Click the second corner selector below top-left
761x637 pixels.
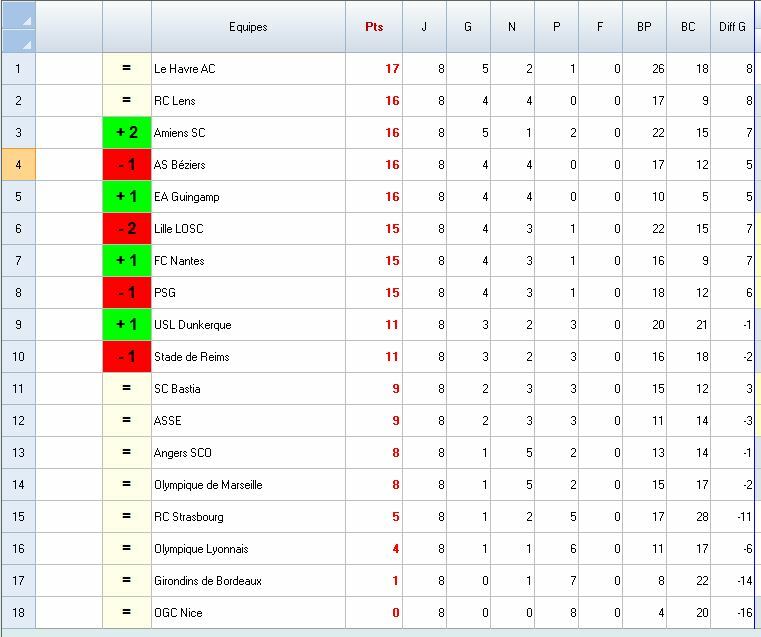(x=18, y=41)
